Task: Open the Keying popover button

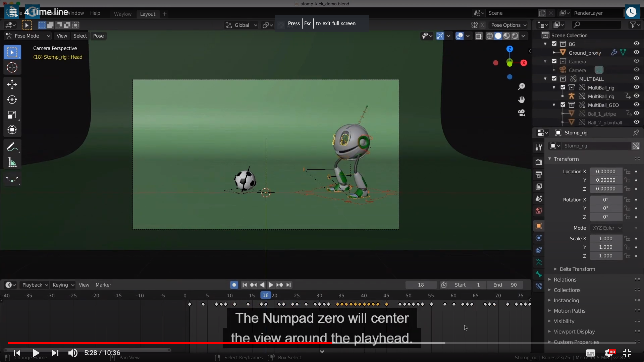Action: (63, 285)
